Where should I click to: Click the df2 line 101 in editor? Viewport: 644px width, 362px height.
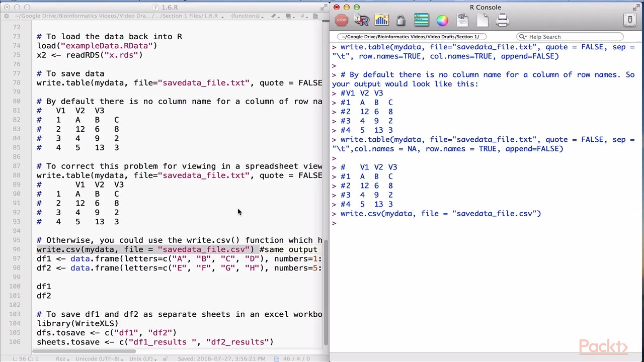coord(44,296)
